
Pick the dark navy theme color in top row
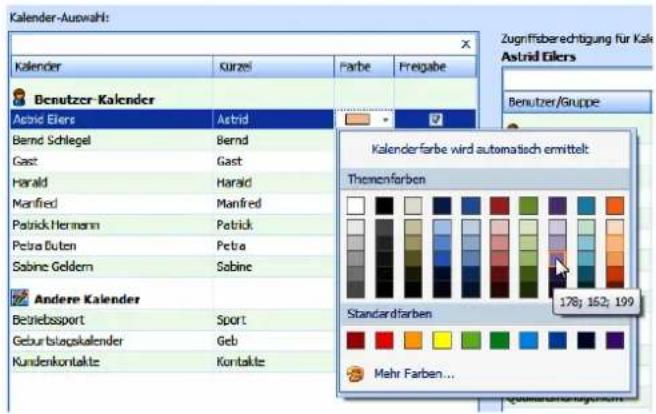pos(442,206)
